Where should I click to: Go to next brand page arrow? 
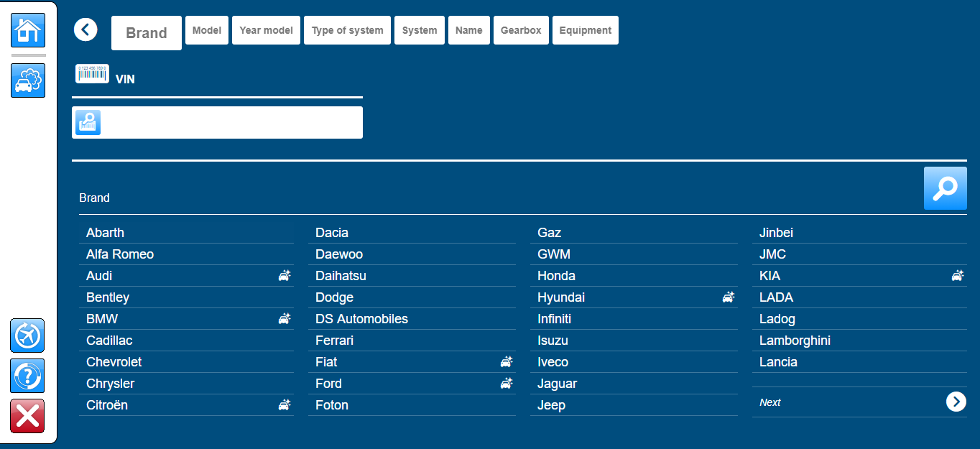tap(956, 402)
